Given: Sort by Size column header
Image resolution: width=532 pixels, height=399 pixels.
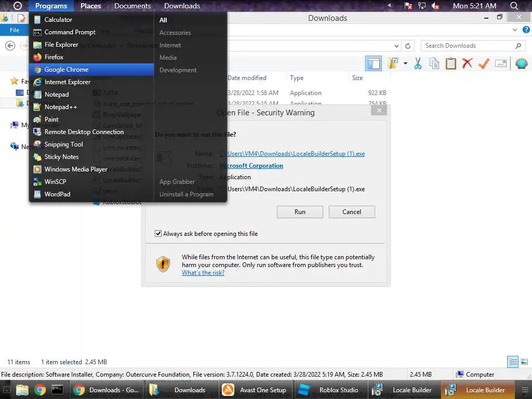Looking at the screenshot, I should 357,78.
